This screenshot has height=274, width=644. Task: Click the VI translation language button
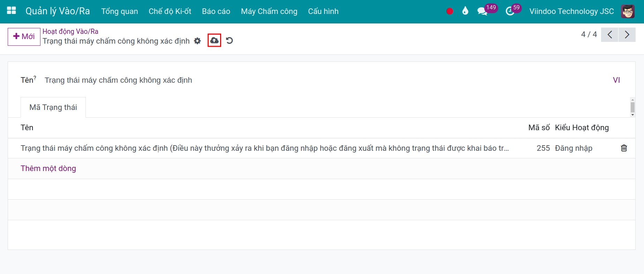(616, 80)
